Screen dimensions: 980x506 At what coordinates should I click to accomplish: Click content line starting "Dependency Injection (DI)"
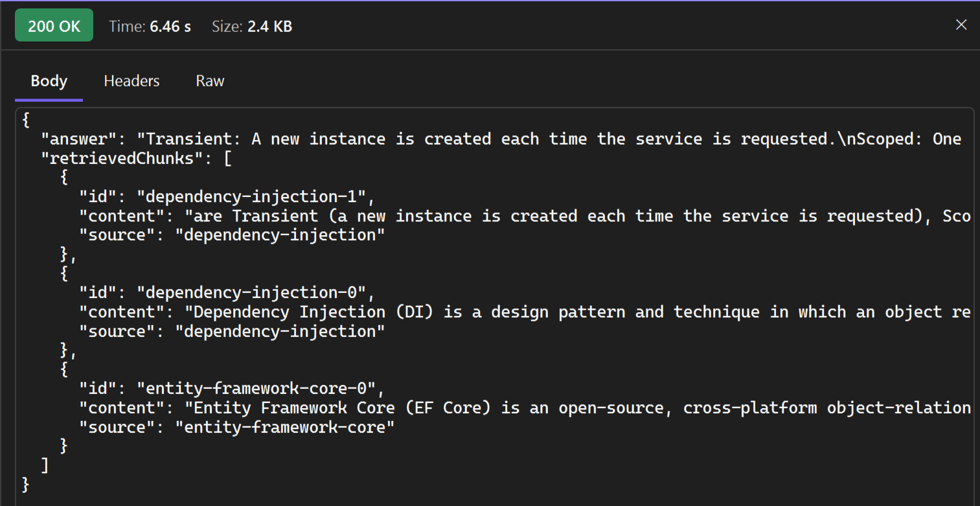click(x=525, y=312)
